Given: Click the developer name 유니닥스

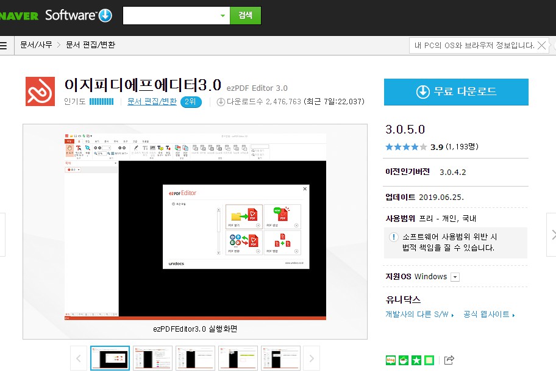Looking at the screenshot, I should 403,299.
